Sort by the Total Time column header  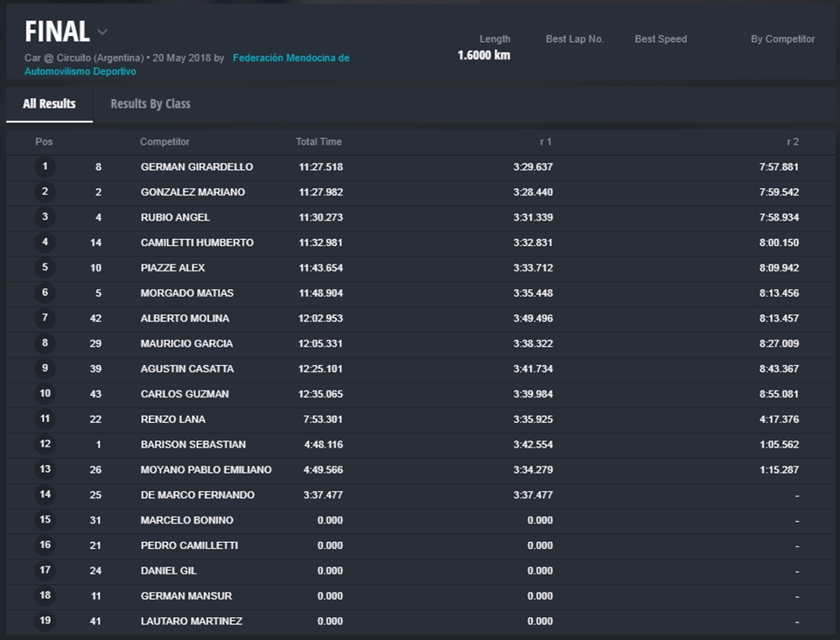tap(318, 142)
